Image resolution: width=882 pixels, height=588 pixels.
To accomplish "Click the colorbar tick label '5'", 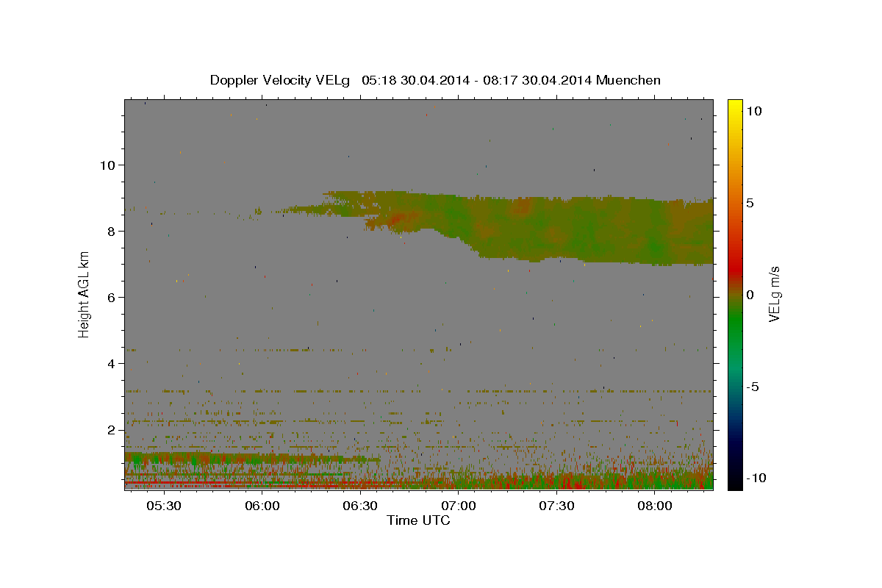I will [750, 203].
